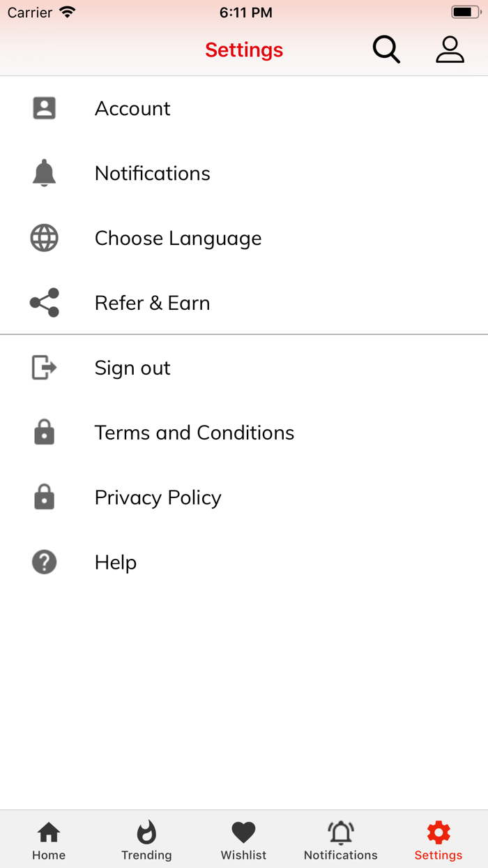Tap the Notifications bell icon in list
The height and width of the screenshot is (868, 488).
point(44,173)
